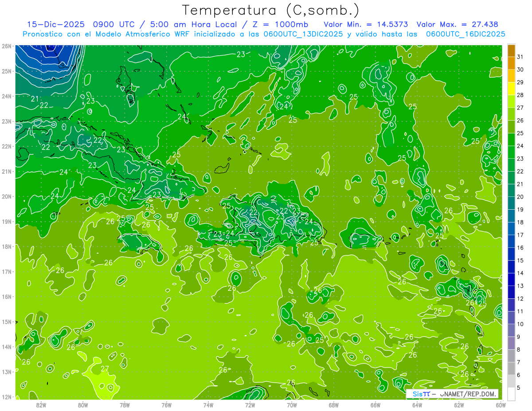The height and width of the screenshot is (411, 532).
Task: Click the 26N latitude axis label
Action: (x=6, y=46)
